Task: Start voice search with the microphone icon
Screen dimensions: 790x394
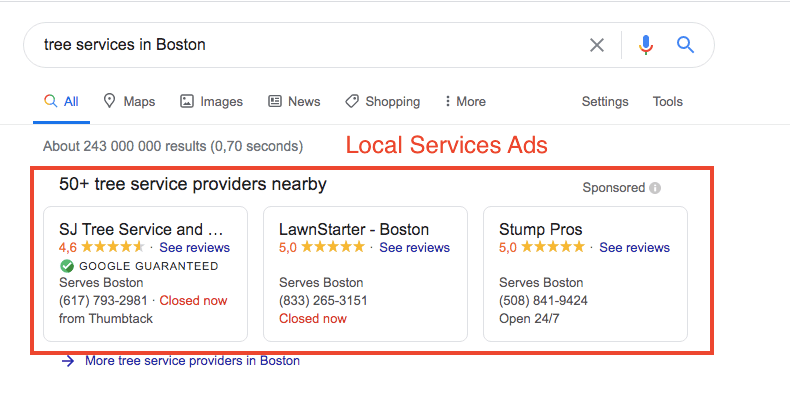Action: (645, 45)
